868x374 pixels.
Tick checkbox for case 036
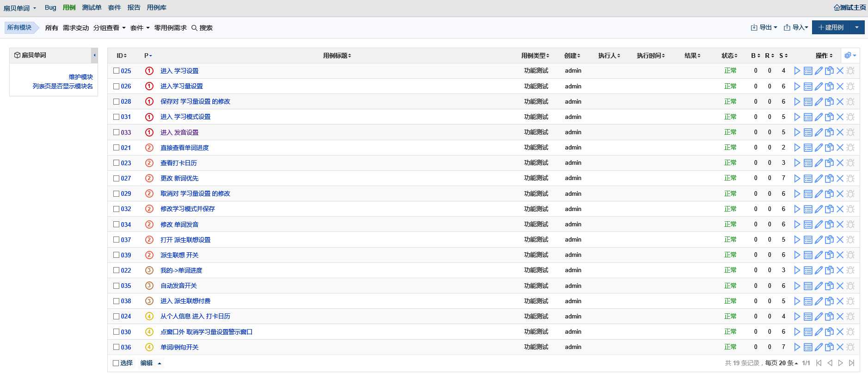(x=117, y=347)
